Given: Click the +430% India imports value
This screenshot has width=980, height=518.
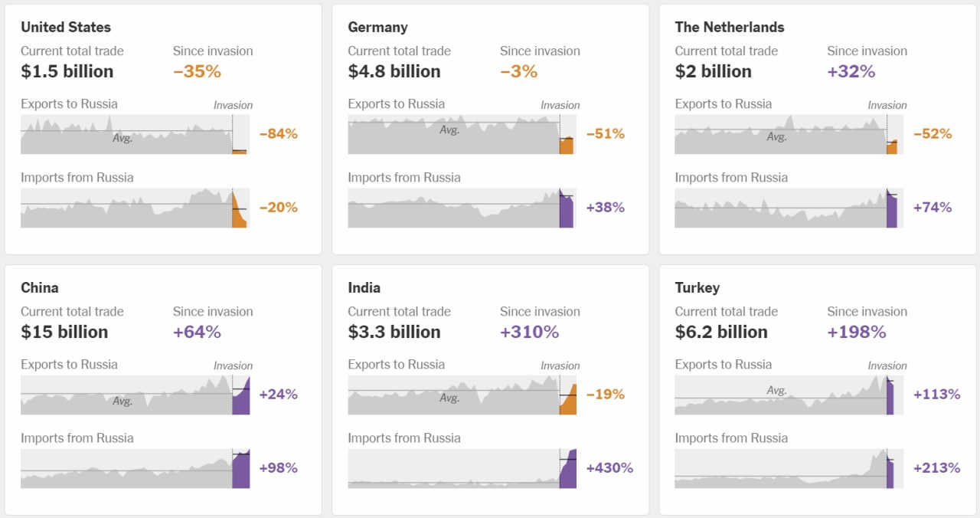Looking at the screenshot, I should click(609, 467).
